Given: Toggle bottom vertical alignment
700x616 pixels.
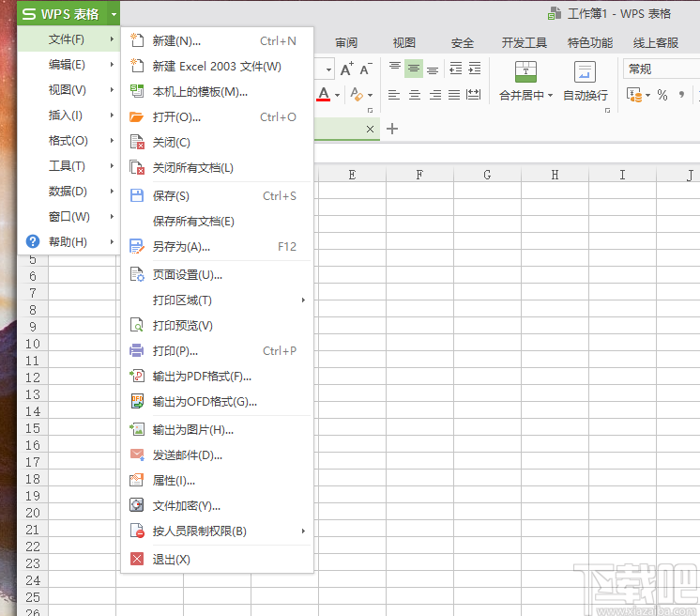Looking at the screenshot, I should tap(433, 69).
